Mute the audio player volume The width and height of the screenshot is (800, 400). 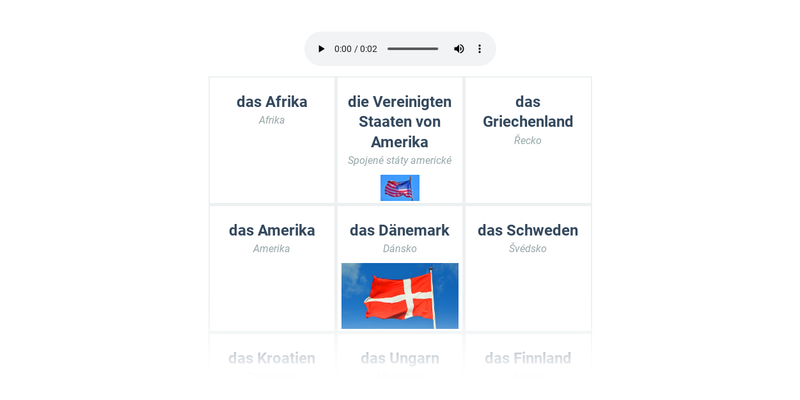(x=459, y=49)
